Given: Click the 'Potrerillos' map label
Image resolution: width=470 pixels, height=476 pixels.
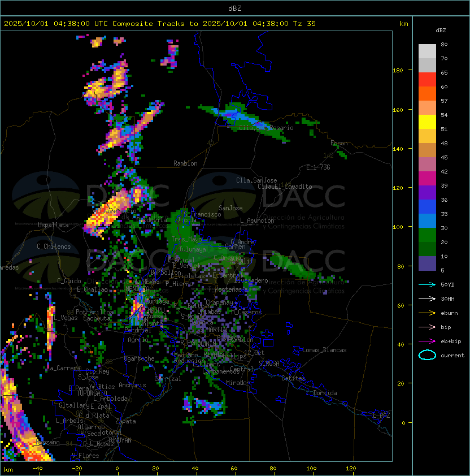Looking at the screenshot, I should (94, 311).
